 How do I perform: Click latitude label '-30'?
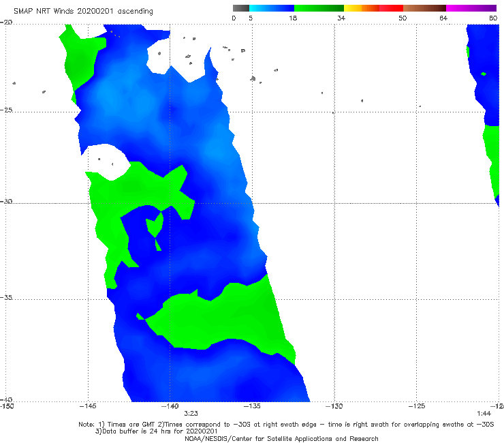6,201
